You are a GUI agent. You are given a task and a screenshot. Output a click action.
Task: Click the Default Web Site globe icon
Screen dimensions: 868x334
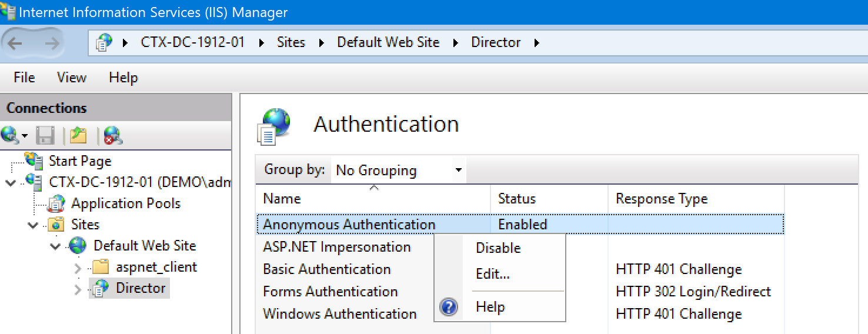(78, 246)
